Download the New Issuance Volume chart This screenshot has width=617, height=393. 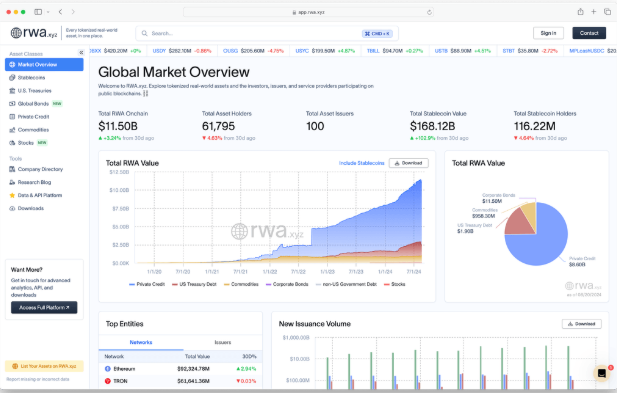(581, 324)
